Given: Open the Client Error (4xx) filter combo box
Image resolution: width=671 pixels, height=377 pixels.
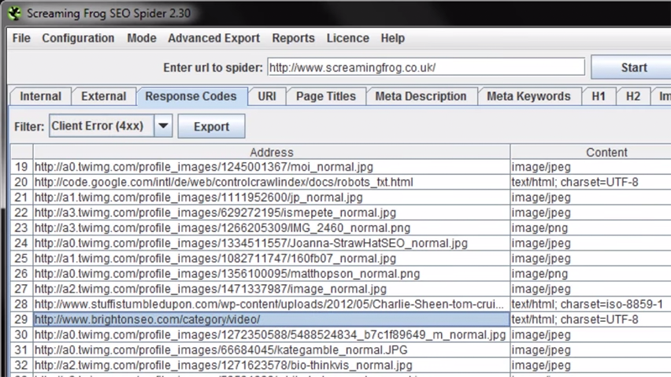Looking at the screenshot, I should 110,126.
